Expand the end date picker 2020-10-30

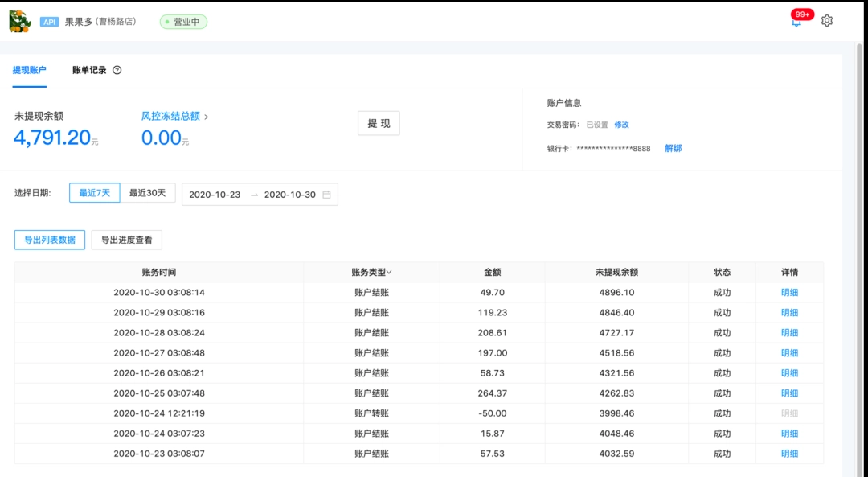(x=291, y=194)
